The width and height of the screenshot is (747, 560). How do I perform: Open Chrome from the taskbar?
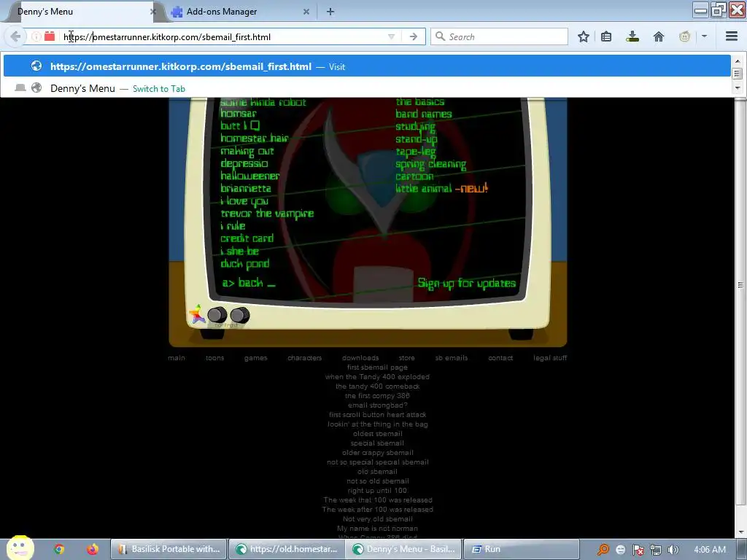tap(59, 549)
